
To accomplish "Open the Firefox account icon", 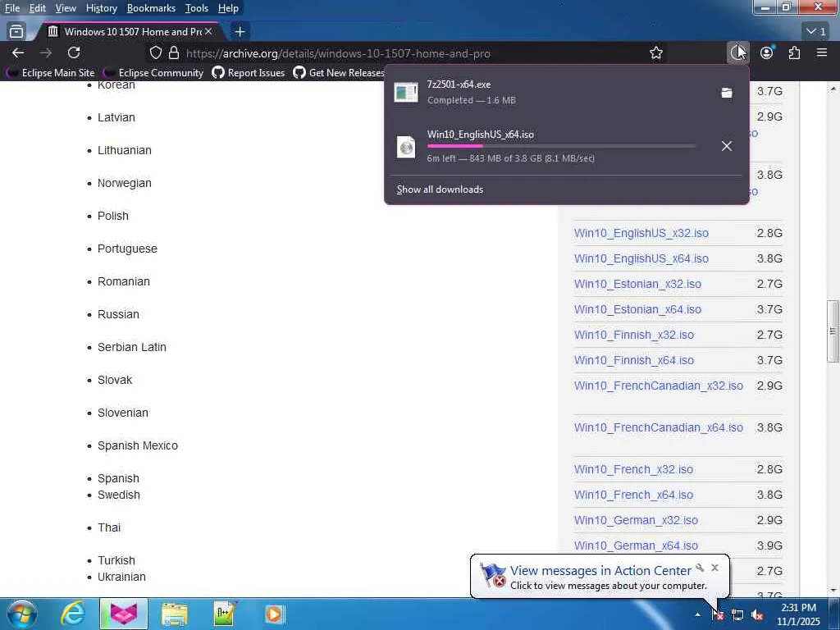I will (767, 53).
